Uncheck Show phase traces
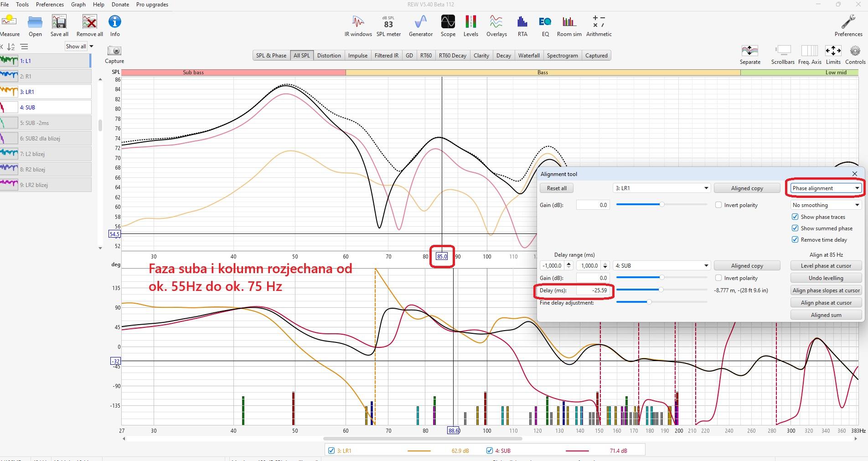Viewport: 868px width, 461px height. [x=795, y=217]
